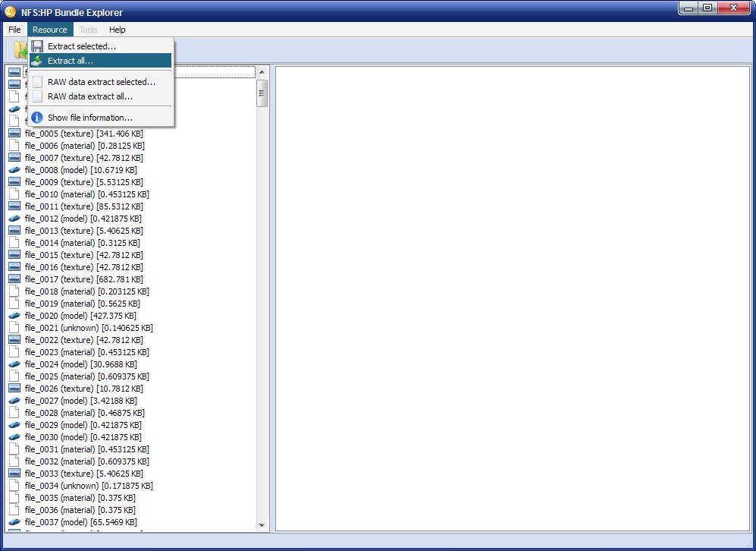The width and height of the screenshot is (756, 551).
Task: Click page icon of file_0014
Action: (14, 243)
